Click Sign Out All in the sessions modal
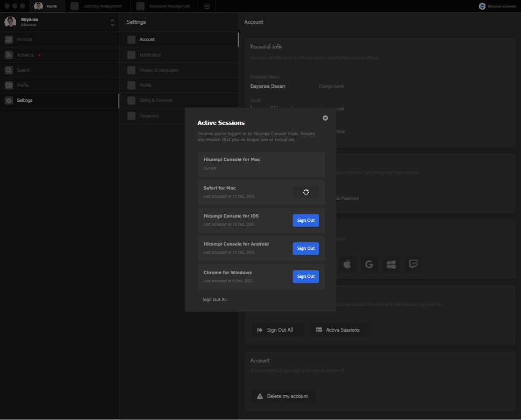This screenshot has width=521, height=420. coord(214,299)
